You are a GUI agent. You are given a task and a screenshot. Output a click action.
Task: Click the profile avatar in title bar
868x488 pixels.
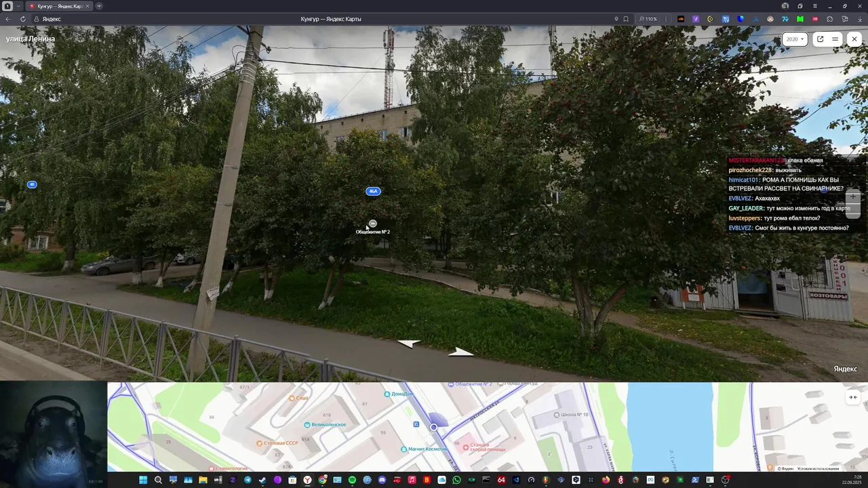[x=785, y=6]
